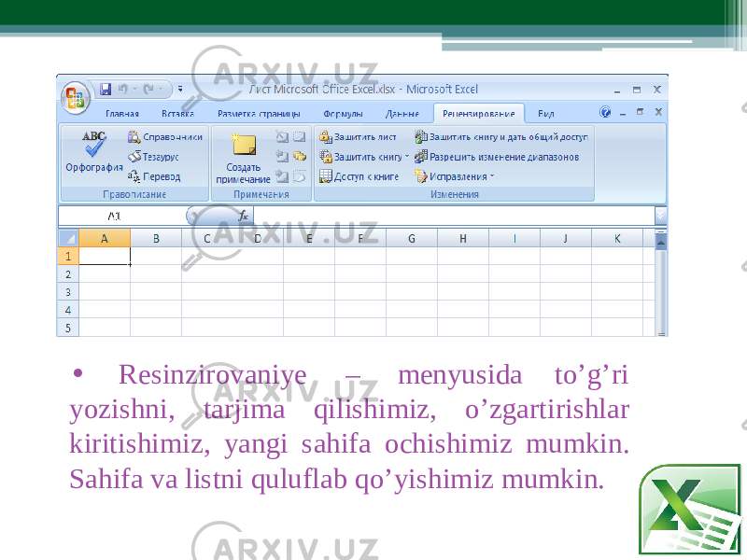Select column C header
The image size is (747, 560).
click(206, 238)
